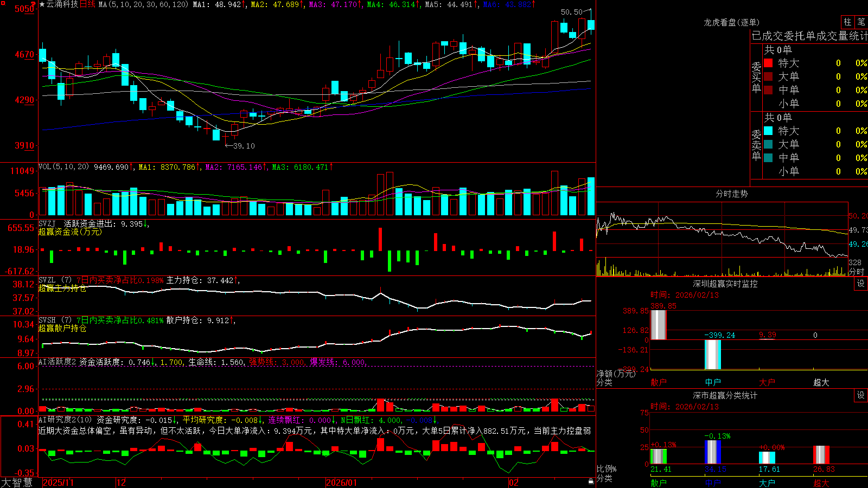Click the 分时走势 panel title
The width and height of the screenshot is (868, 488).
coord(731,194)
